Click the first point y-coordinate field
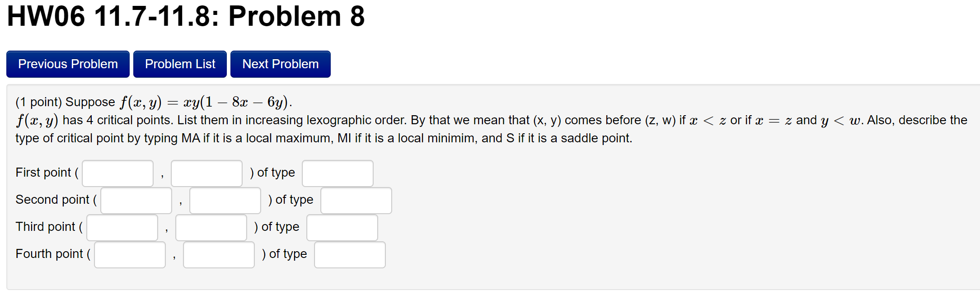Image resolution: width=980 pixels, height=295 pixels. tap(206, 173)
